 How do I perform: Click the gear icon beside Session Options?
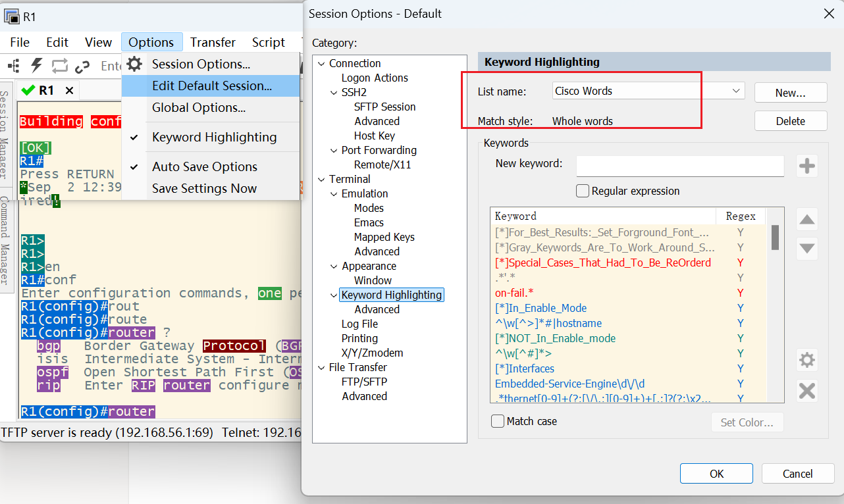(x=134, y=64)
